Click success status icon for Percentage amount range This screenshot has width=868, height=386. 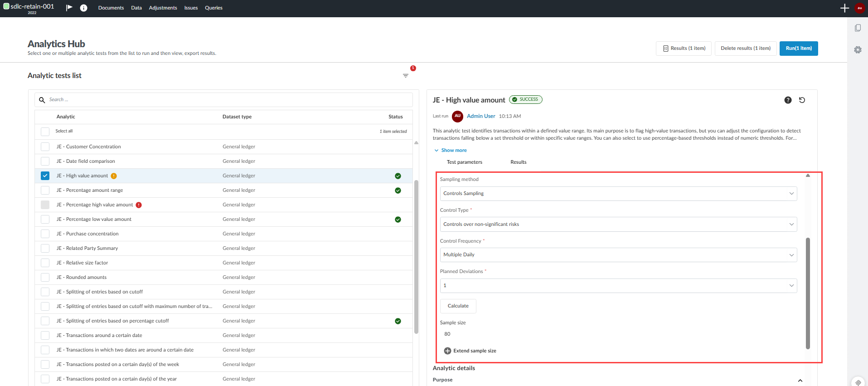click(x=398, y=191)
